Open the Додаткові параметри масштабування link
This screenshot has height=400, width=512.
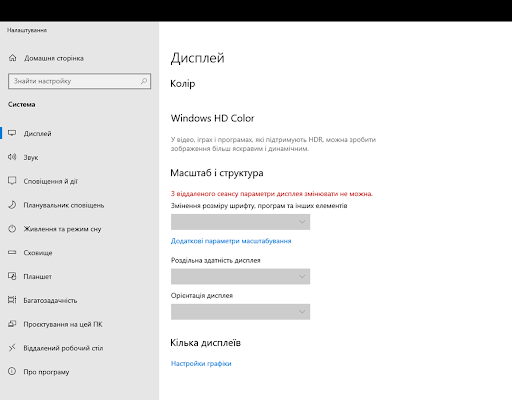click(x=231, y=241)
